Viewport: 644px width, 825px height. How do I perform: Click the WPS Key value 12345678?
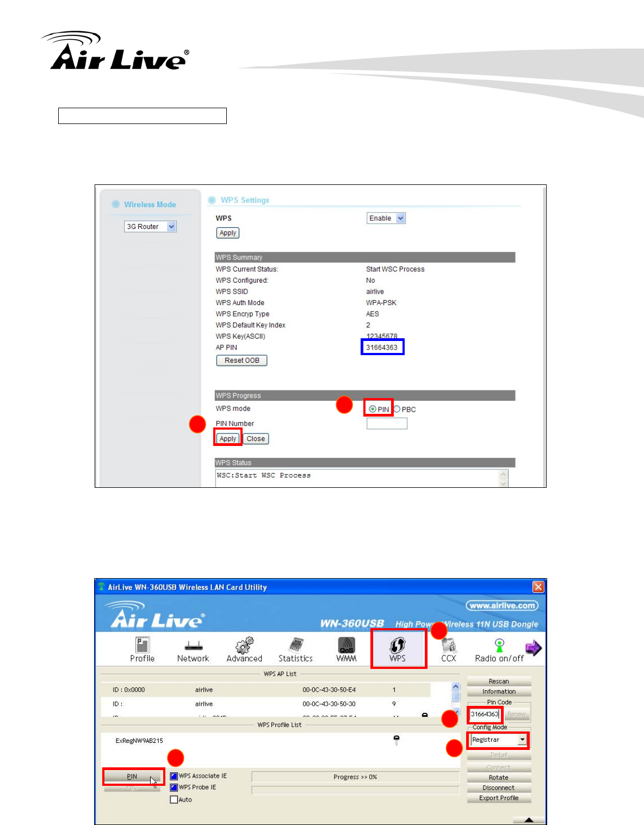pyautogui.click(x=382, y=336)
